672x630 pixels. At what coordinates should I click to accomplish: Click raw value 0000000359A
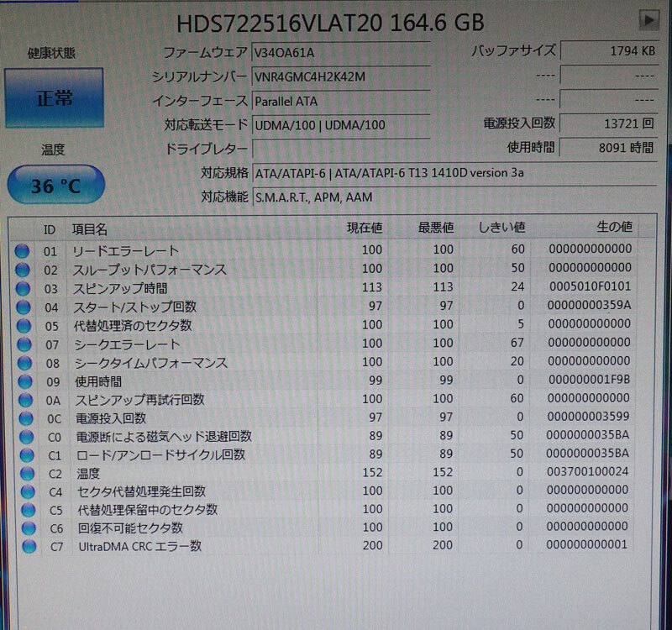tap(589, 305)
